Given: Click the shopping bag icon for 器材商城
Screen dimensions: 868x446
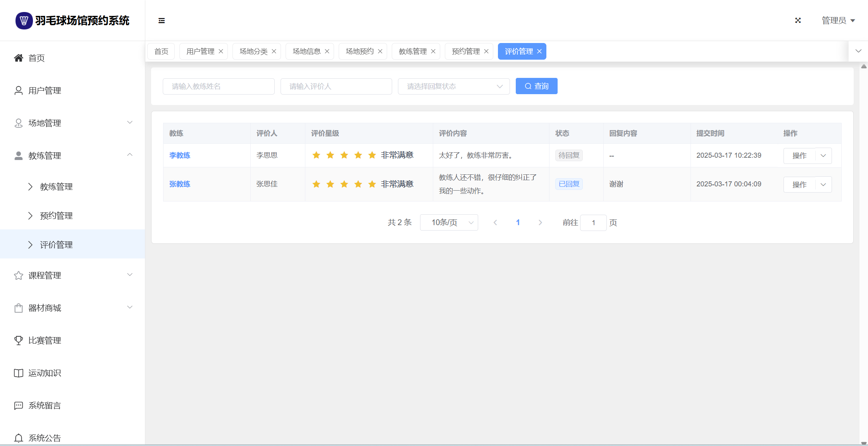Looking at the screenshot, I should pos(18,308).
